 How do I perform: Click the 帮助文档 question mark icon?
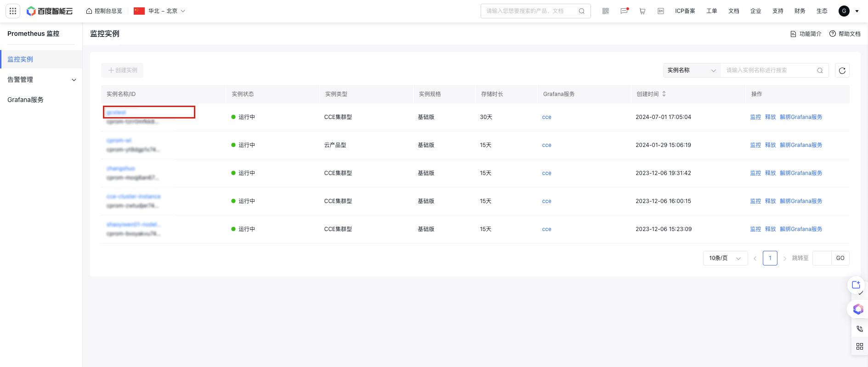tap(832, 34)
